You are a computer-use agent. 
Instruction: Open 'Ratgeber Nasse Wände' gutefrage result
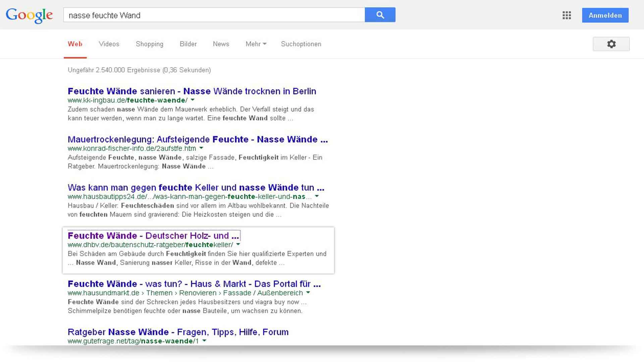(x=178, y=332)
